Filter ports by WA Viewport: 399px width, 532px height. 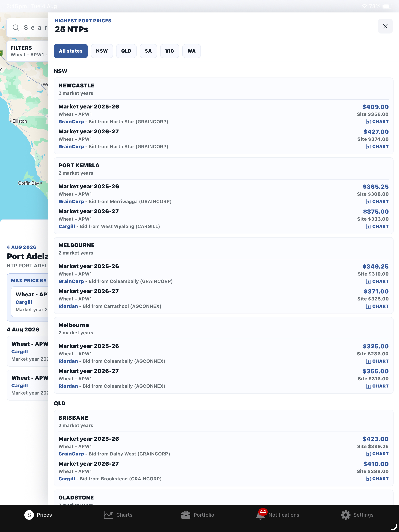[192, 51]
